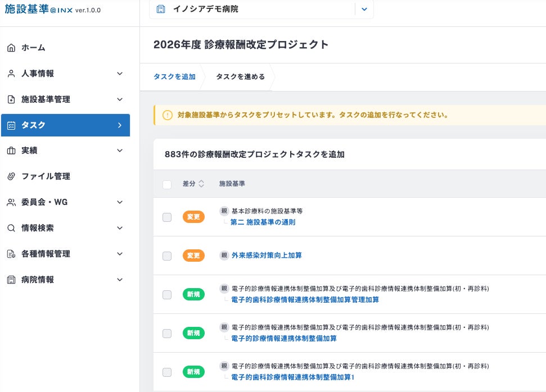The height and width of the screenshot is (392, 546).
Task: Expand the 各種情報管理 sidebar section
Action: pyautogui.click(x=119, y=254)
